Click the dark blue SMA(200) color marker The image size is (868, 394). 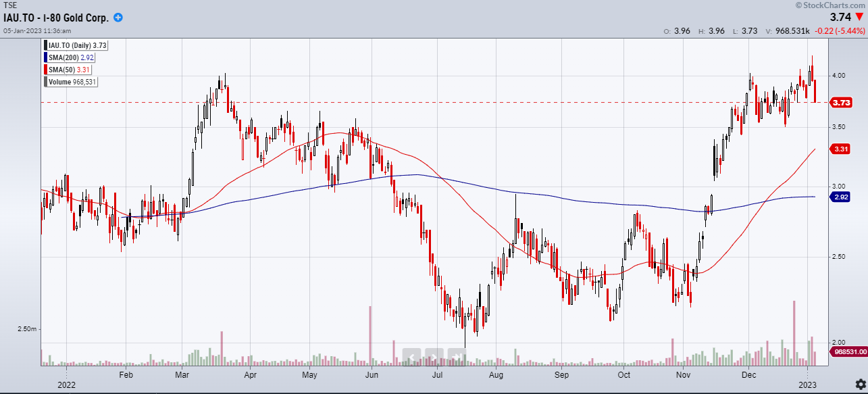[x=46, y=57]
